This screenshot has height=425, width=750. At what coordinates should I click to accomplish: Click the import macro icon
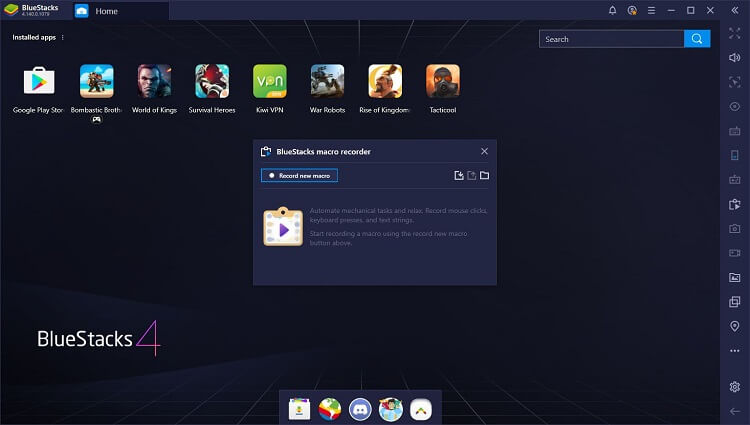coord(459,175)
